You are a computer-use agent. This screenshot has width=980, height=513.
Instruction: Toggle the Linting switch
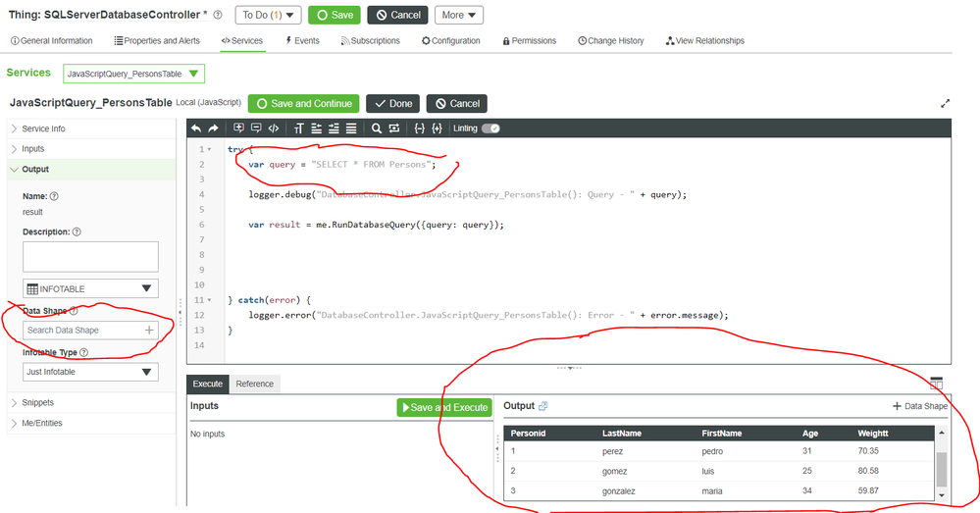(490, 128)
